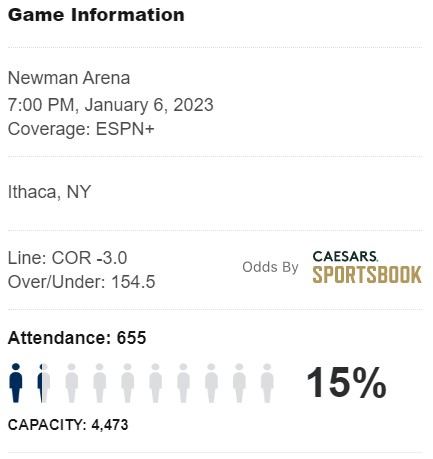Image resolution: width=433 pixels, height=459 pixels.
Task: Click the Line: COR -3.0 text
Action: pos(67,258)
